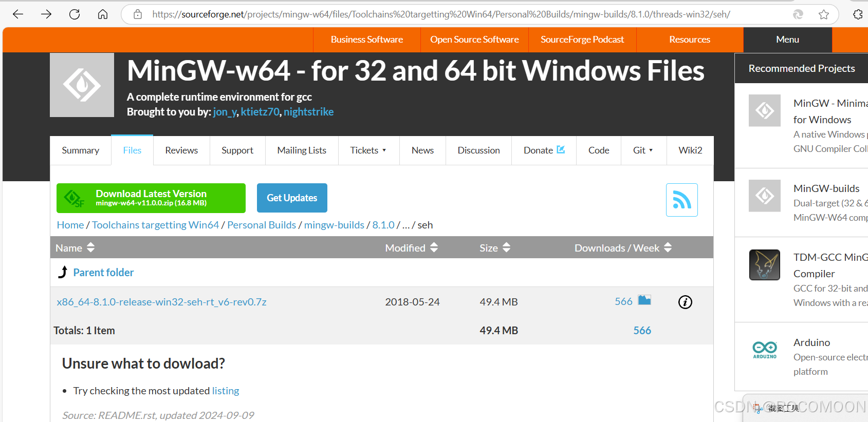Click the Parent folder up-arrow icon
868x422 pixels.
tap(63, 272)
